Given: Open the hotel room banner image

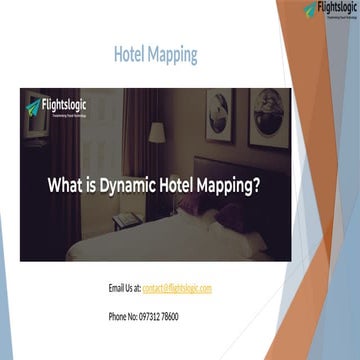Looking at the screenshot, I should point(155,174).
